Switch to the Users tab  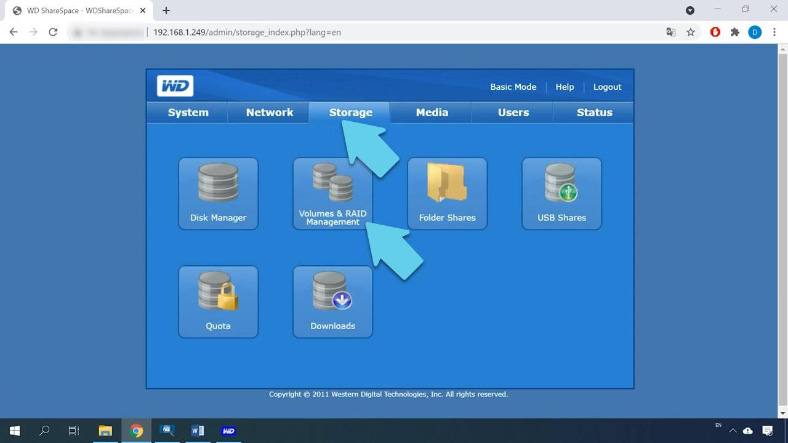pos(513,113)
